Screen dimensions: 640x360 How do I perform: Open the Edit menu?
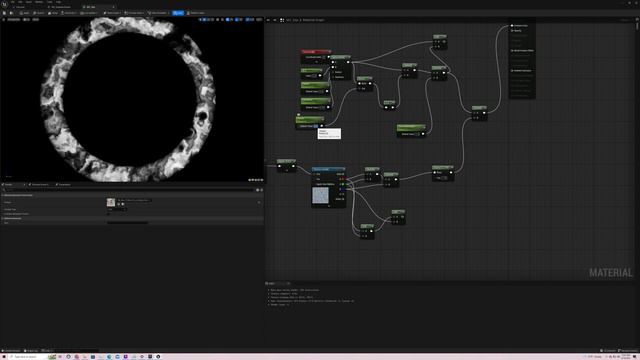pyautogui.click(x=20, y=2)
